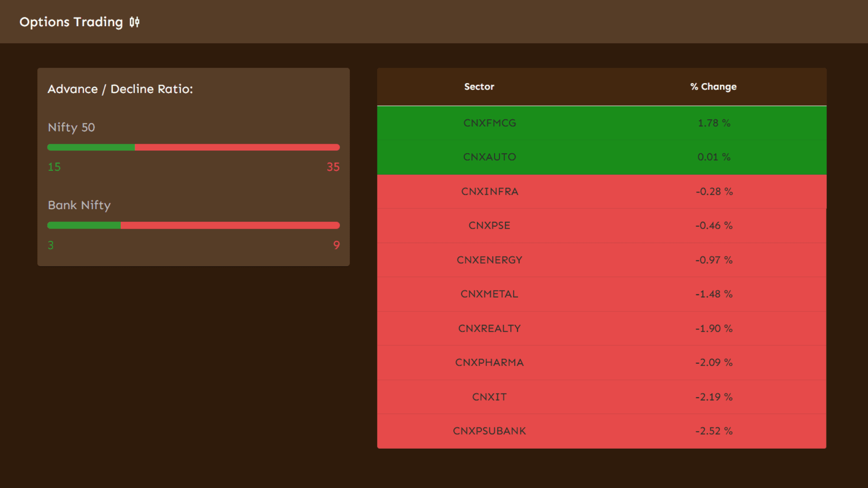Click the candlestick chart icon in the header
Image resolution: width=868 pixels, height=488 pixels.
coord(134,22)
